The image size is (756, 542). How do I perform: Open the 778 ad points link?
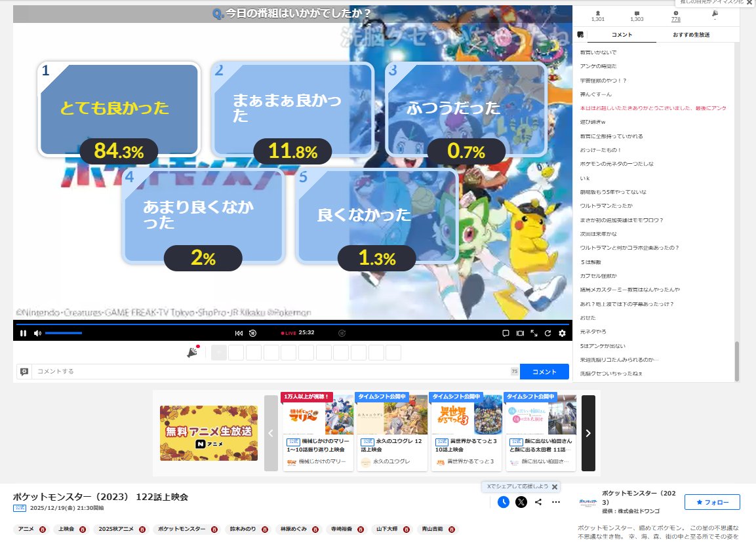tap(676, 19)
